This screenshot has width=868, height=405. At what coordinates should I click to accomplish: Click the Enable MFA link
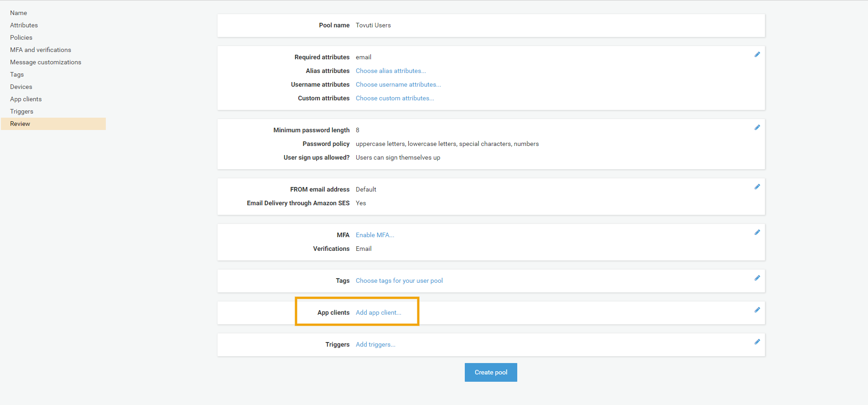click(374, 235)
